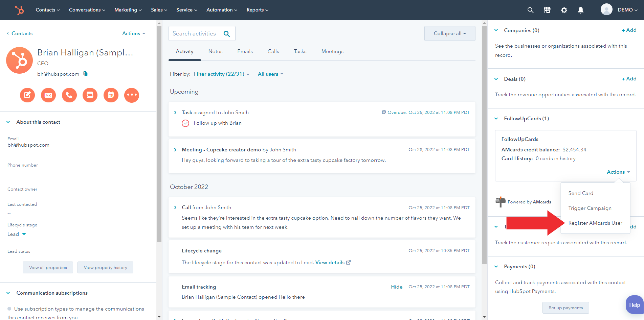Collapse the FollowUpCards (1) section
Image resolution: width=644 pixels, height=320 pixels.
tap(496, 119)
